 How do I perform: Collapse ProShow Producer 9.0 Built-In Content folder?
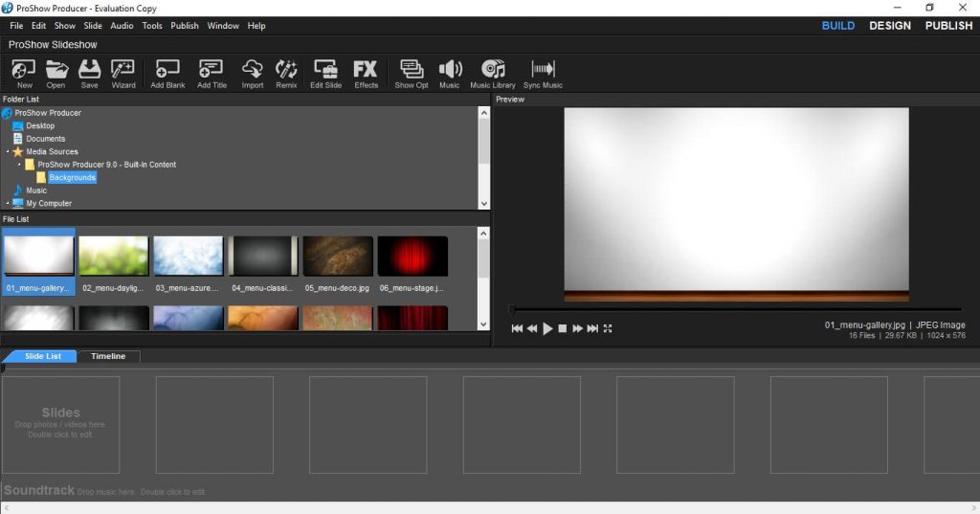click(19, 165)
